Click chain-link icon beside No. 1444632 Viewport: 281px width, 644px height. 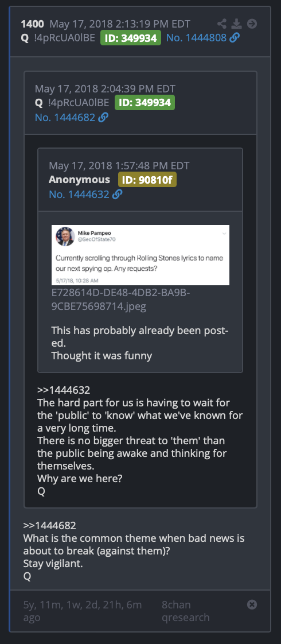tap(118, 194)
